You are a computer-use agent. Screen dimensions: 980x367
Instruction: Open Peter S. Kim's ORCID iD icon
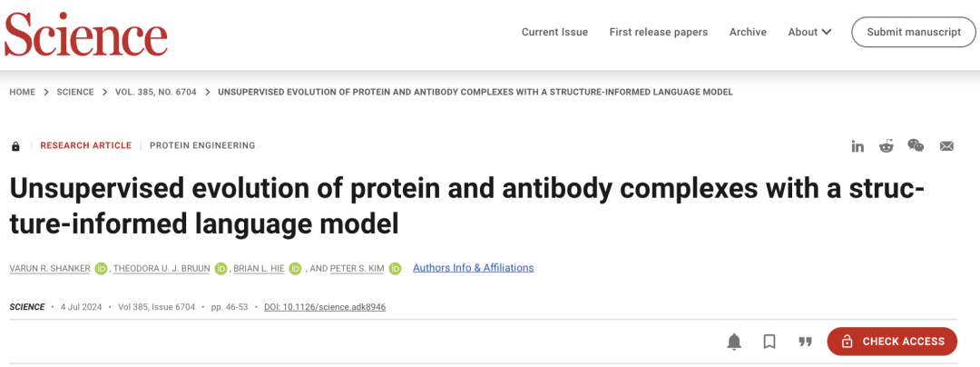pyautogui.click(x=395, y=269)
